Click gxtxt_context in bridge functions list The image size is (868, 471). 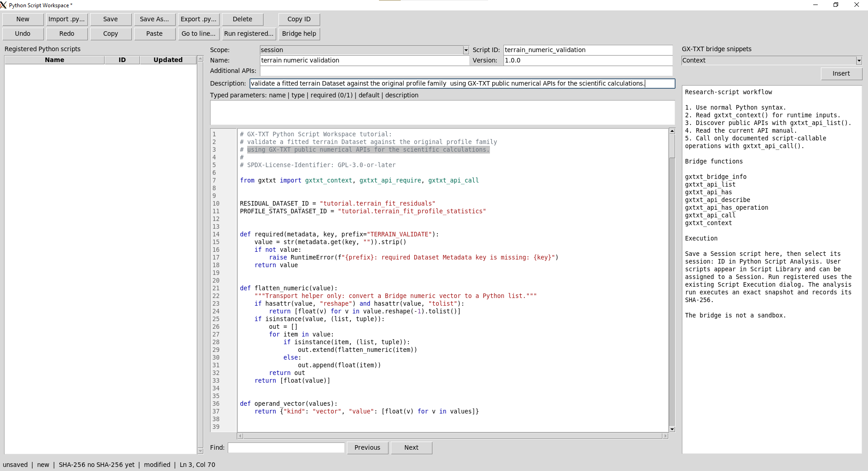click(708, 223)
